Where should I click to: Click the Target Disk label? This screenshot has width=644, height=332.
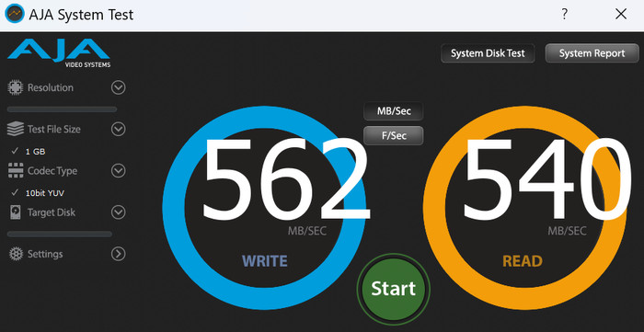click(52, 212)
